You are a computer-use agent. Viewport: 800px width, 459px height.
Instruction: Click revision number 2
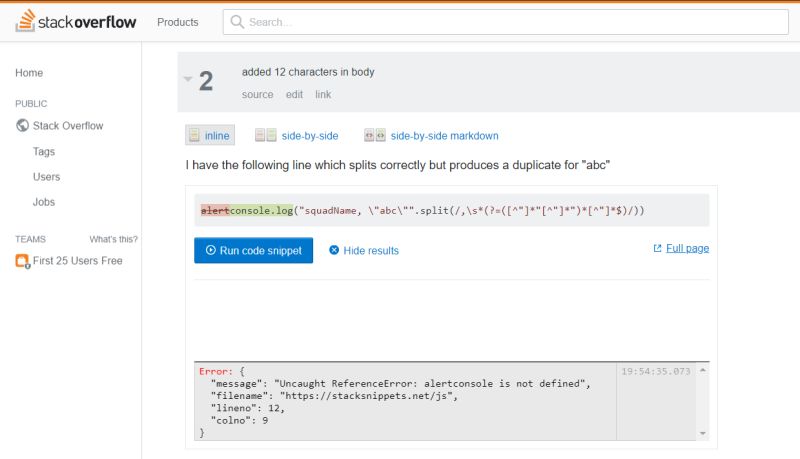[x=206, y=81]
